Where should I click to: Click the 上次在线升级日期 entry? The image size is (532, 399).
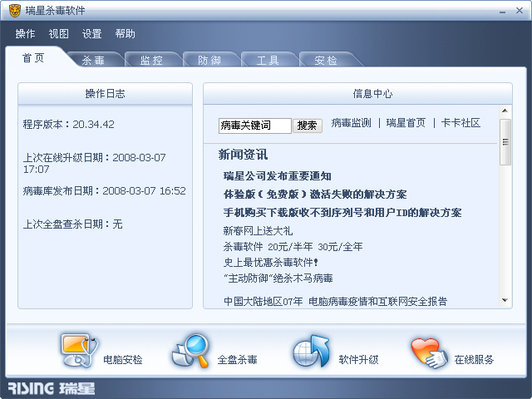click(x=94, y=163)
